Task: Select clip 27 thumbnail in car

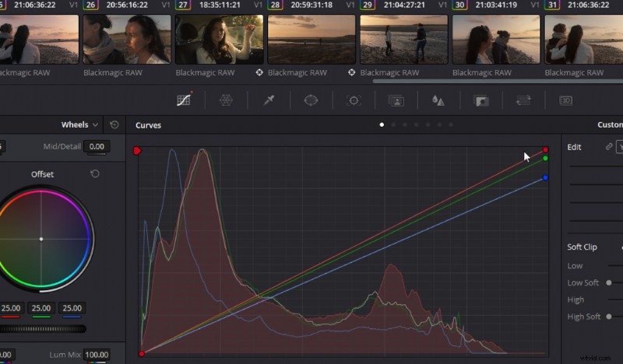Action: click(220, 40)
